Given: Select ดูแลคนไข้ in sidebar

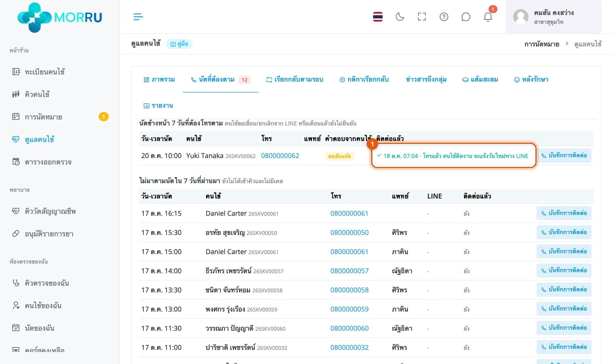Looking at the screenshot, I should click(40, 139).
